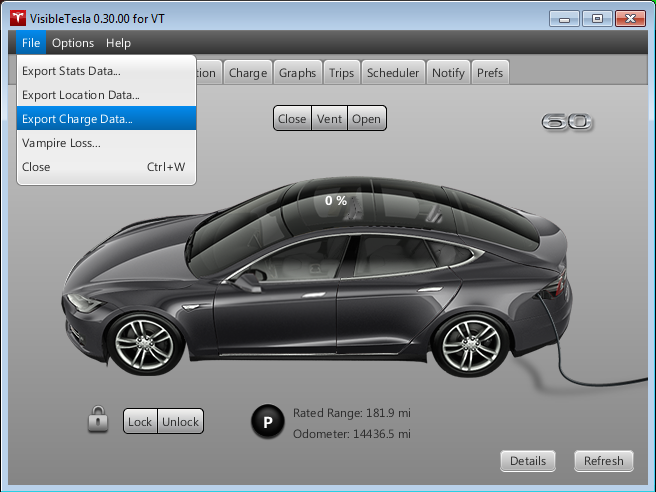This screenshot has width=656, height=492.
Task: Click the Odometer reading
Action: click(x=352, y=434)
